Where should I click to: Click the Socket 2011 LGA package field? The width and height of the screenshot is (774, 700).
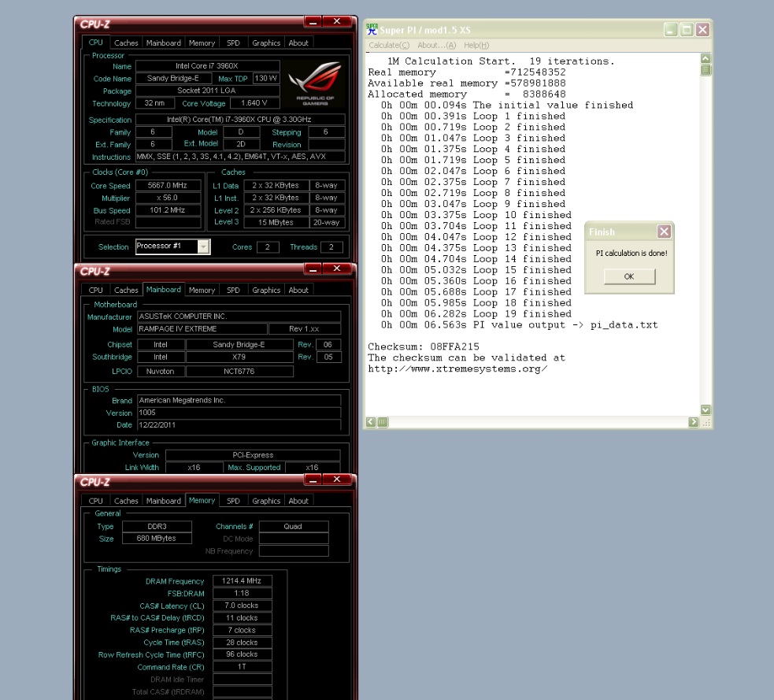click(207, 91)
